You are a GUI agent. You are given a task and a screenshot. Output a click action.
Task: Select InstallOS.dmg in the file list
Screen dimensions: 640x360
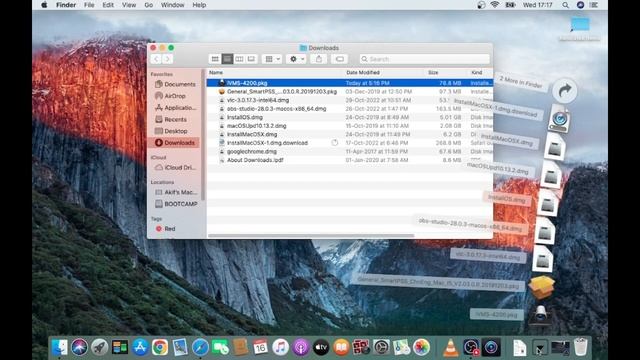pos(350,117)
